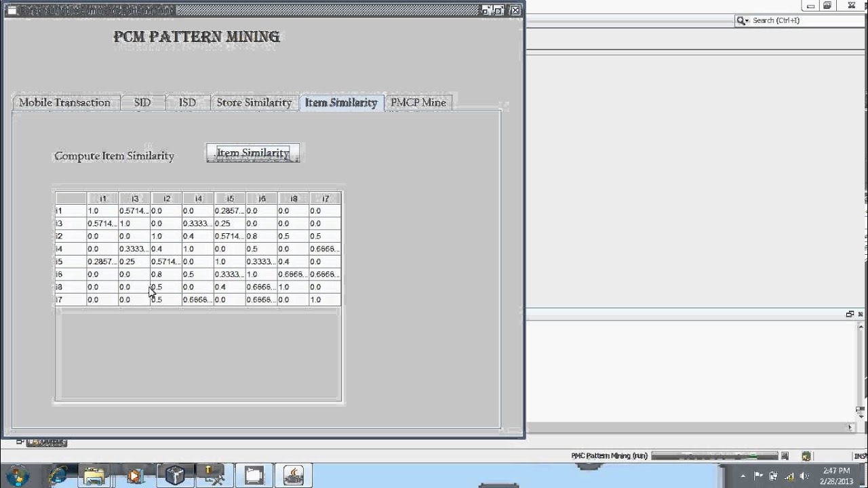Click the output panel vertical scrollbar up arrow
The image size is (868, 488).
[x=862, y=327]
